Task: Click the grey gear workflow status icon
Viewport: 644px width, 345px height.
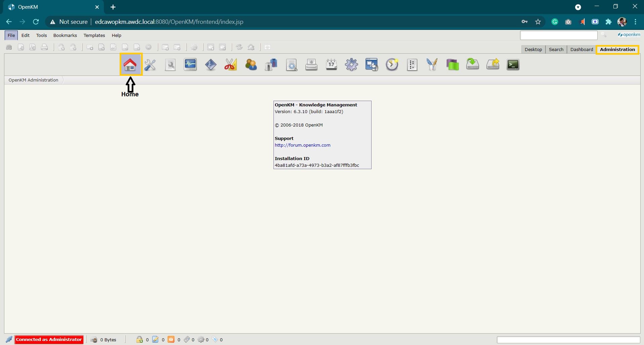Action: [201, 340]
